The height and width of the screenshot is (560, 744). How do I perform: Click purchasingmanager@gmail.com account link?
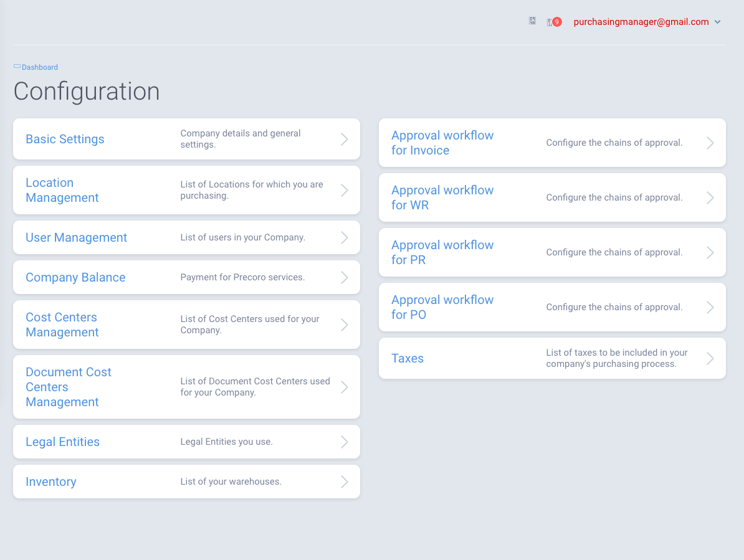641,22
